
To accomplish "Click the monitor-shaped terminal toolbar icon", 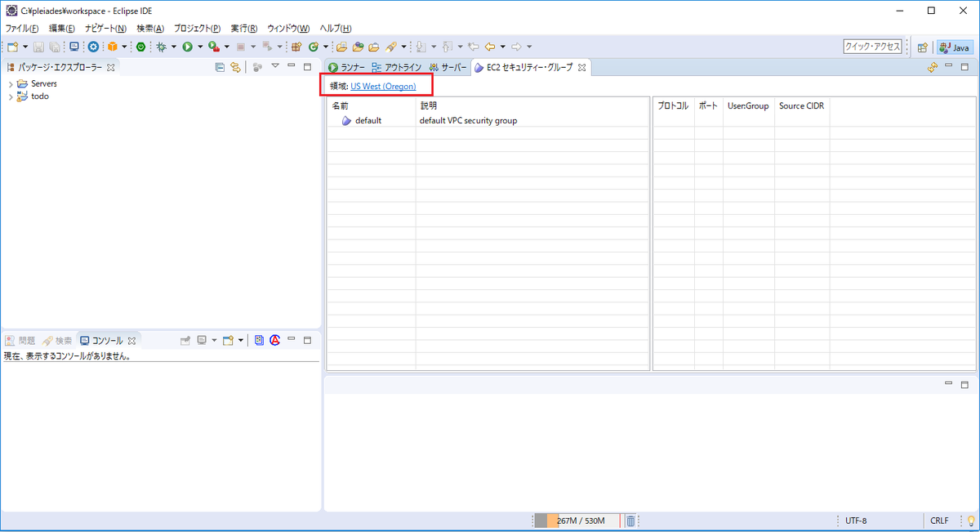I will [74, 47].
